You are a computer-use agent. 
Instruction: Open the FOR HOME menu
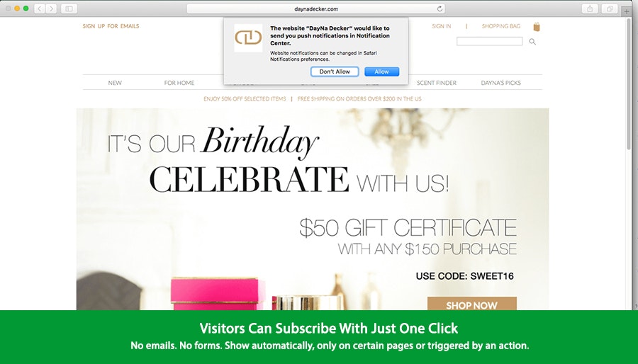(179, 83)
